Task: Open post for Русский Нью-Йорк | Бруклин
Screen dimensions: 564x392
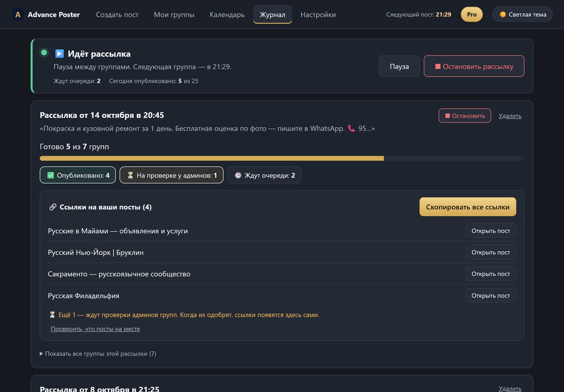Action: point(491,252)
